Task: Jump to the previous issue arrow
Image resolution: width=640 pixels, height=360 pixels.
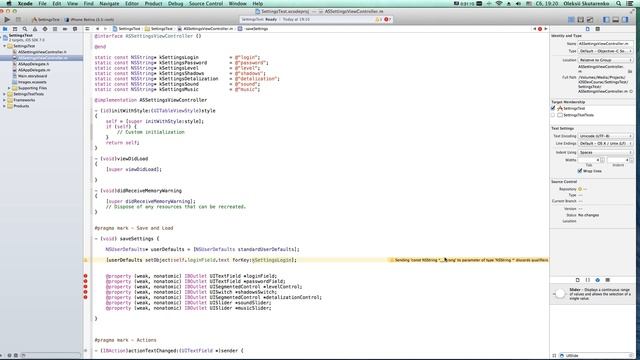Action: tap(535, 29)
